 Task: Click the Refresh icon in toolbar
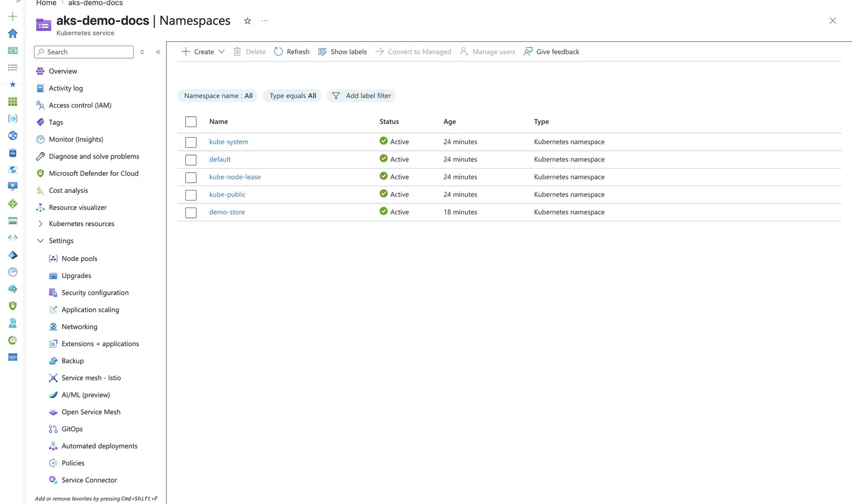coord(278,51)
